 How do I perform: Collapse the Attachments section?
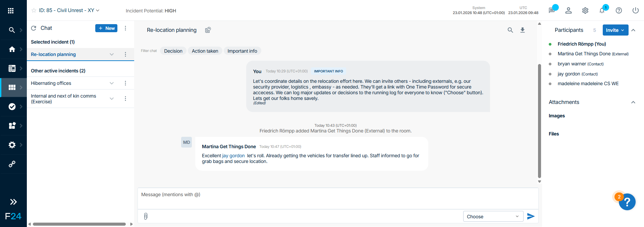633,102
